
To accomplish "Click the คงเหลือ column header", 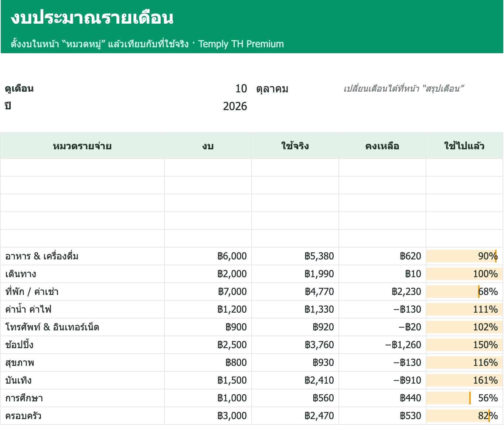I will 382,146.
